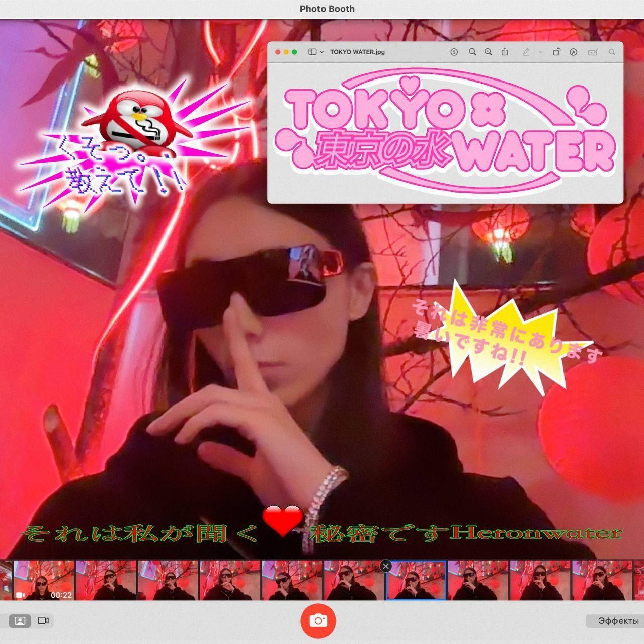Zoom out on the TOKYO WATER image
This screenshot has width=644, height=644.
472,52
